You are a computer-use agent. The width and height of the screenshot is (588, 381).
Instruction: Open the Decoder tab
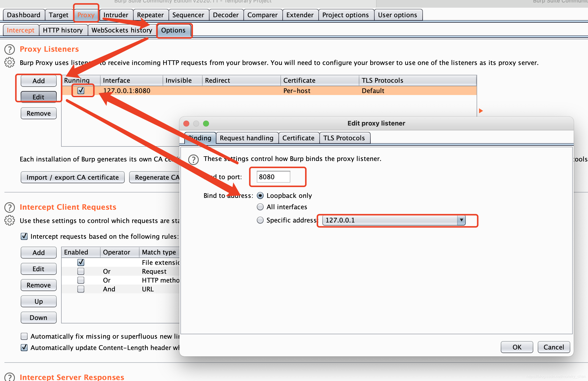(x=226, y=15)
